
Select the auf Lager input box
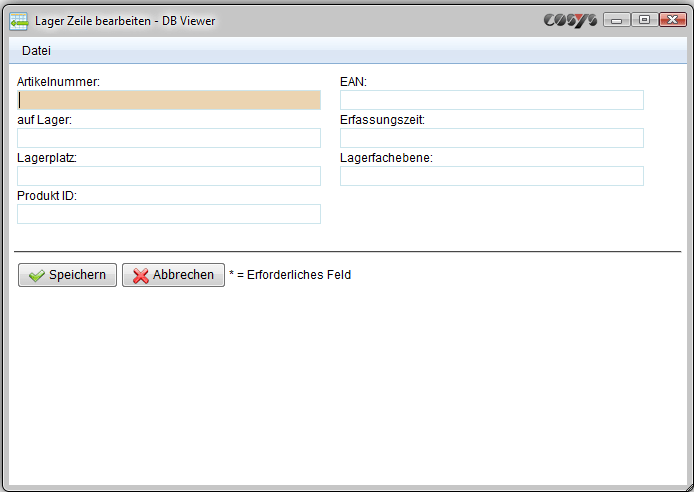(x=169, y=138)
